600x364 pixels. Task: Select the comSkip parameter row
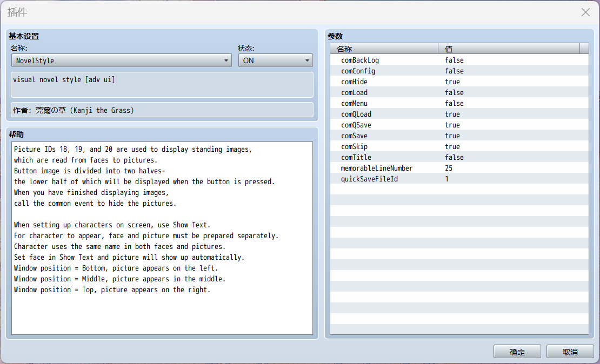tap(459, 146)
